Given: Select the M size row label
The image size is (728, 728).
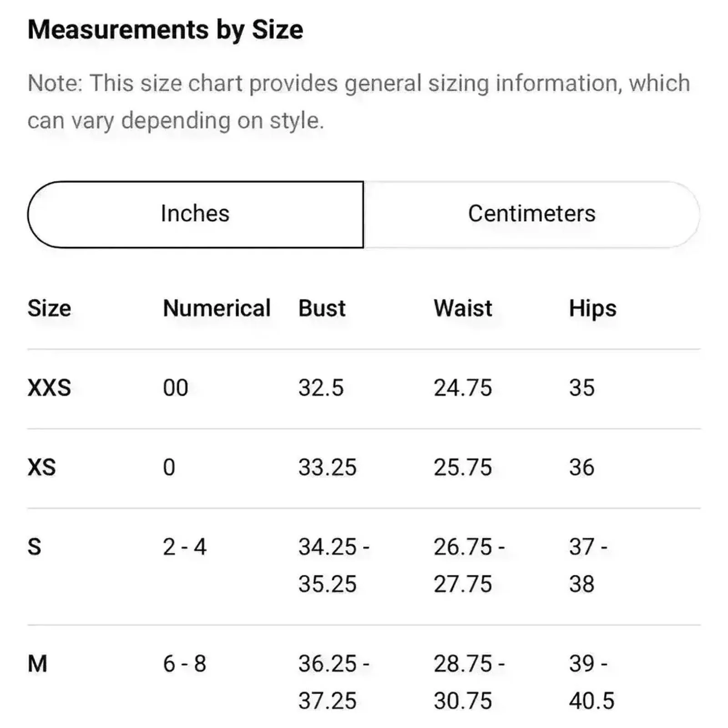Looking at the screenshot, I should 37,664.
